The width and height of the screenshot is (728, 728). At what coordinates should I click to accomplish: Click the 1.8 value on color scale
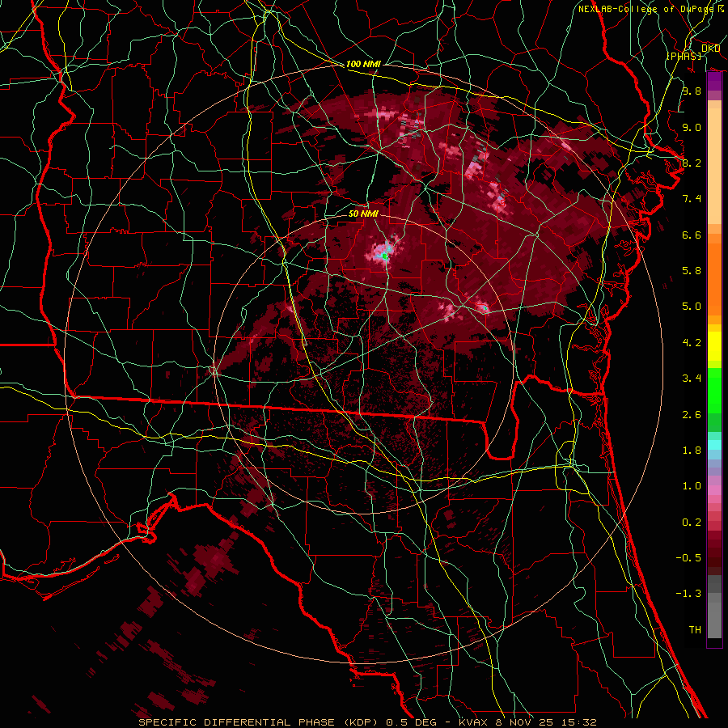pos(692,451)
